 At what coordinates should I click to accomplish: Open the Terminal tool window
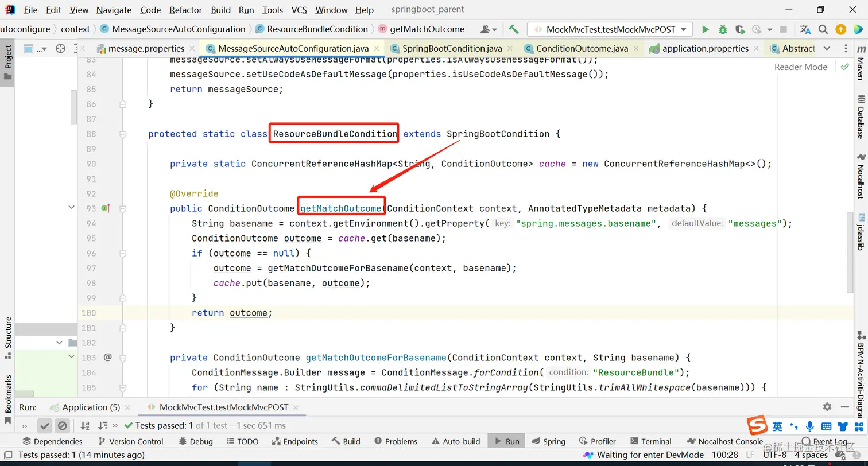(650, 441)
